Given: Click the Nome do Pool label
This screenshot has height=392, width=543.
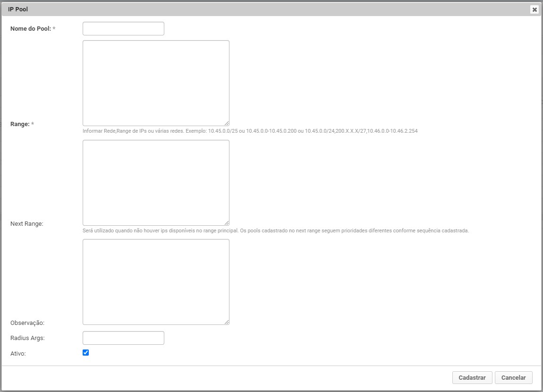Looking at the screenshot, I should [30, 29].
